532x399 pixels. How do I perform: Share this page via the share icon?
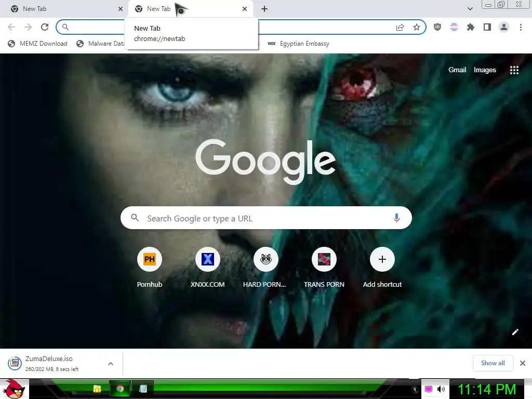point(400,27)
